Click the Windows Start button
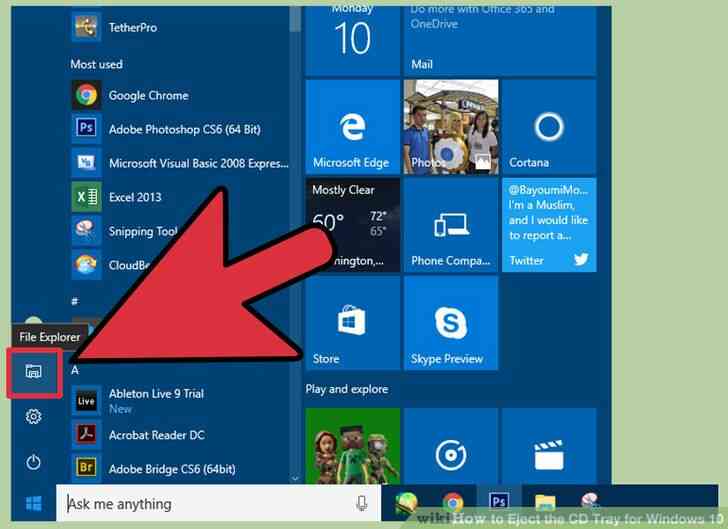728x529 pixels. (x=33, y=503)
